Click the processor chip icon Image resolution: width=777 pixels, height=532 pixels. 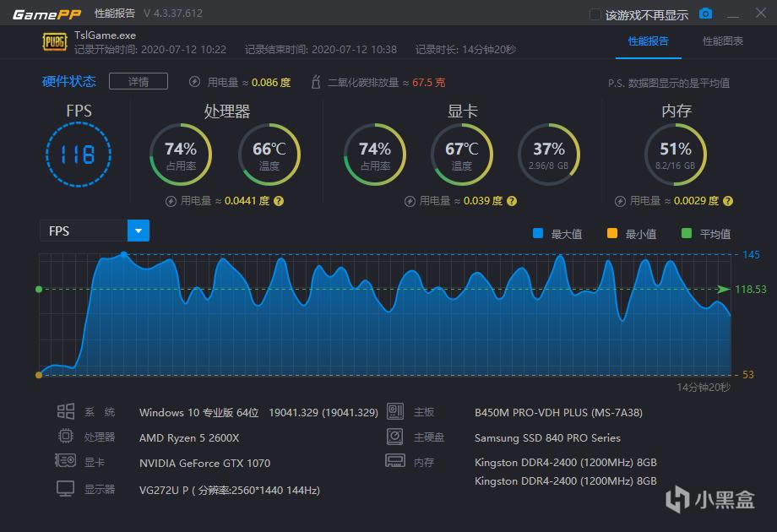coord(65,436)
